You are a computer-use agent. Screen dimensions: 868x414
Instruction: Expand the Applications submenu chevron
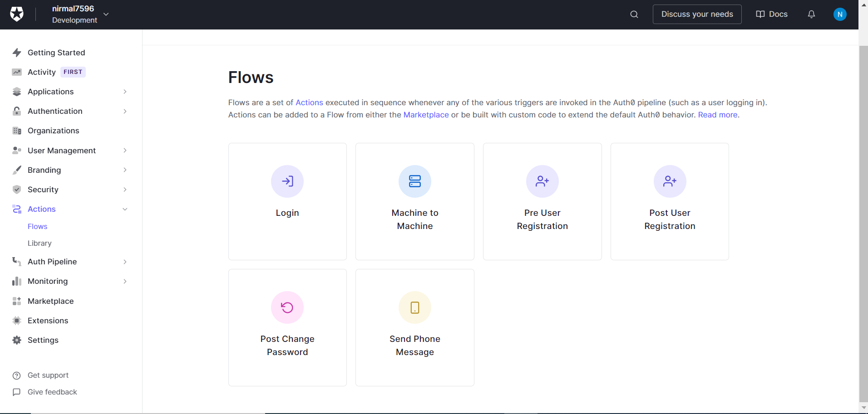pos(125,92)
